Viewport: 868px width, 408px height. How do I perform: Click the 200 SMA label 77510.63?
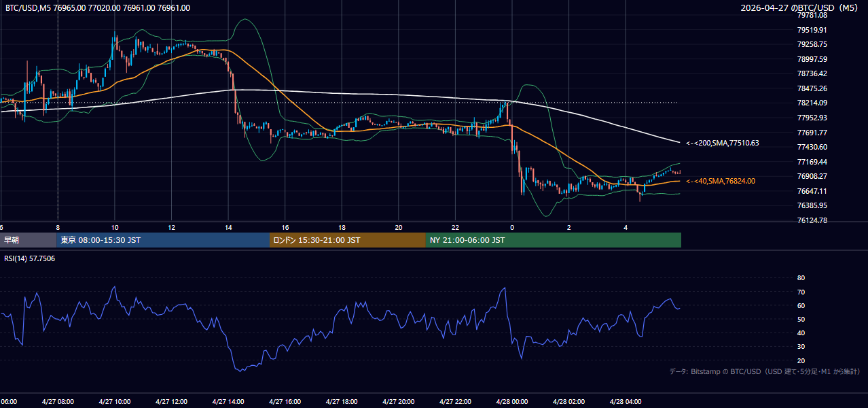(x=722, y=143)
